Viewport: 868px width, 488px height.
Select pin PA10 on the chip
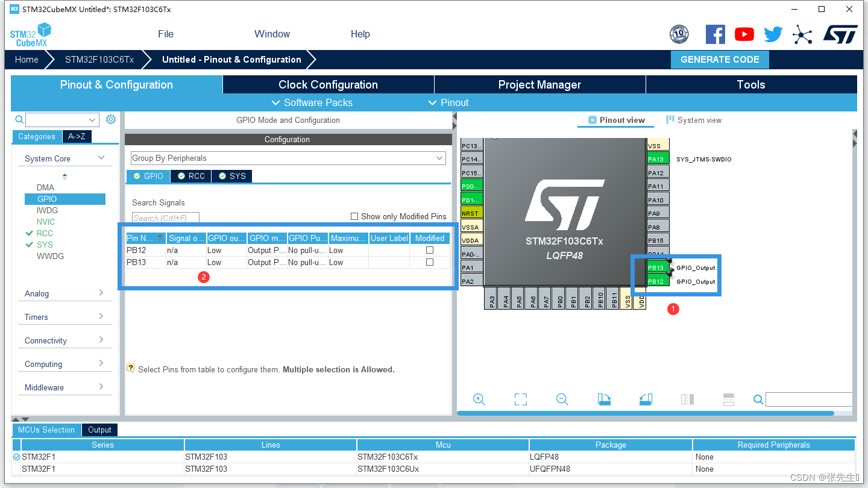click(658, 200)
